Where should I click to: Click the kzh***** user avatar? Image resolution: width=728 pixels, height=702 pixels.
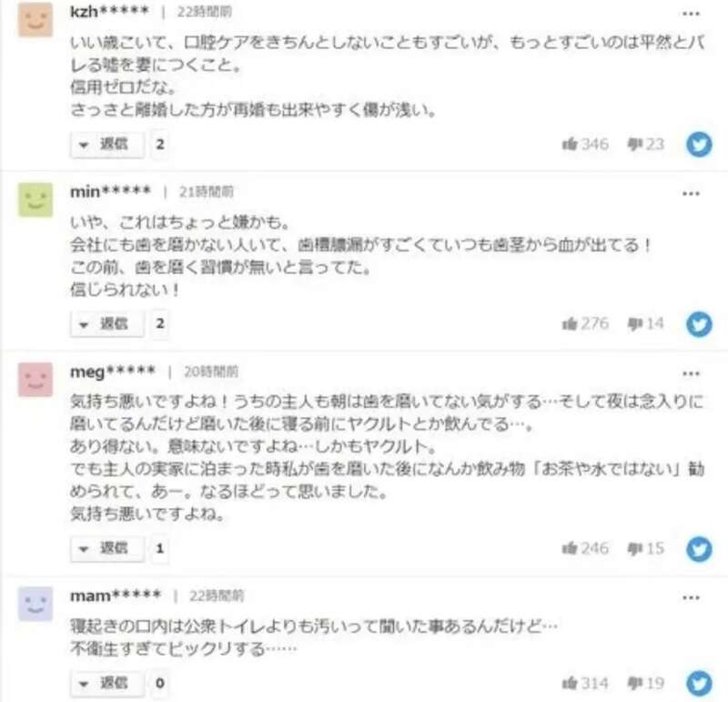click(x=35, y=19)
